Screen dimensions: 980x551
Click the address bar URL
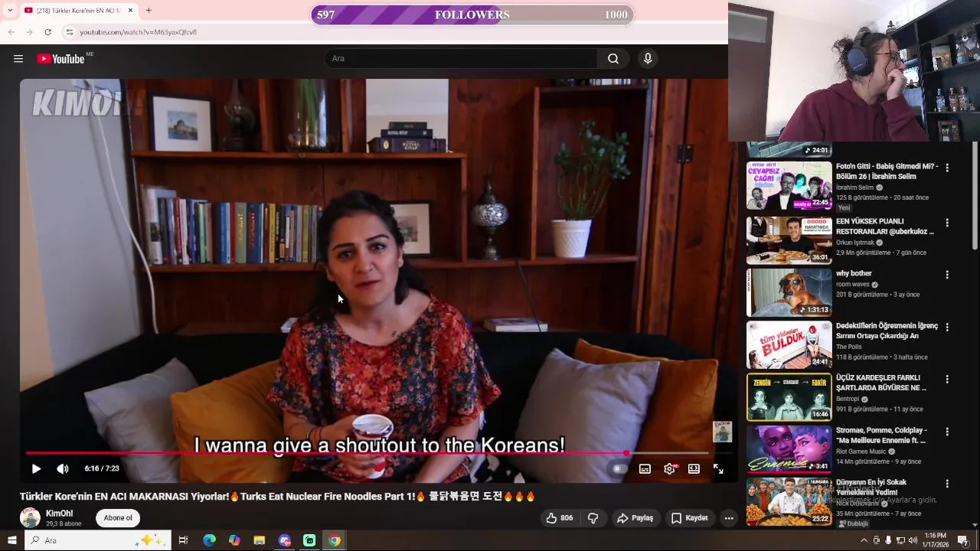pyautogui.click(x=139, y=32)
